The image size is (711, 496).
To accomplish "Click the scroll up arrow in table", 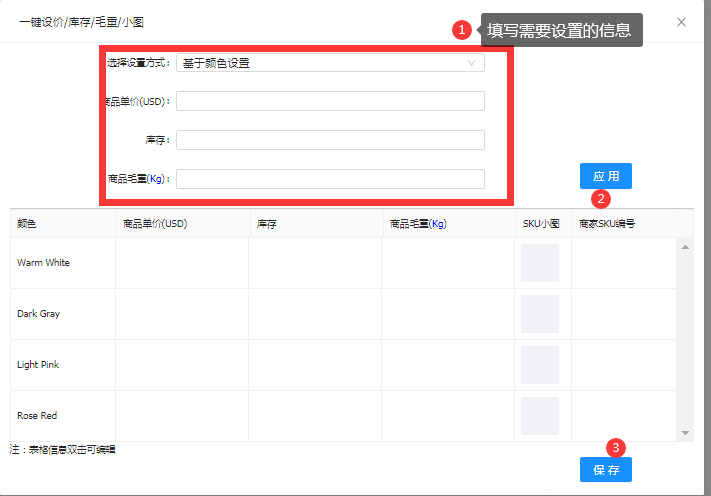I will click(x=686, y=247).
